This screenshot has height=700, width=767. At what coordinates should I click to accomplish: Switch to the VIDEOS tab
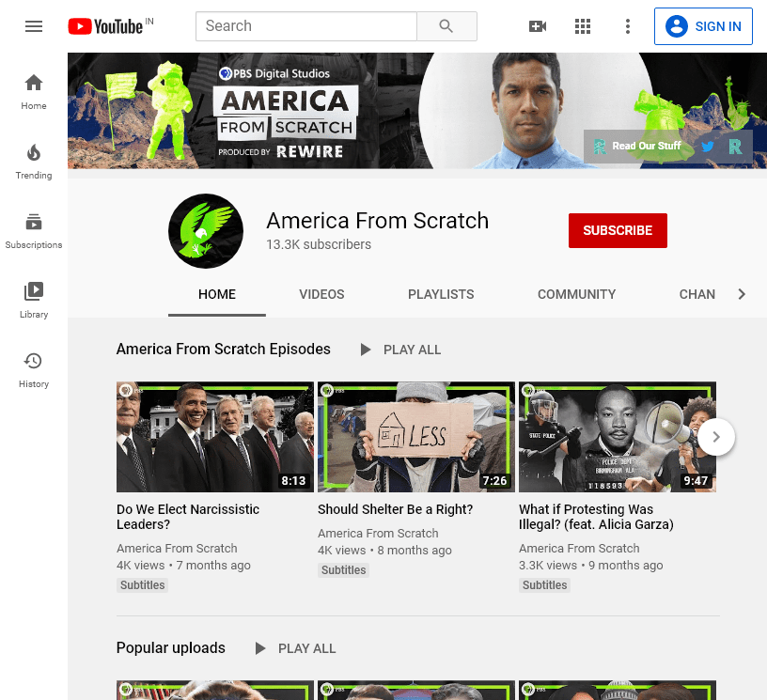coord(321,294)
